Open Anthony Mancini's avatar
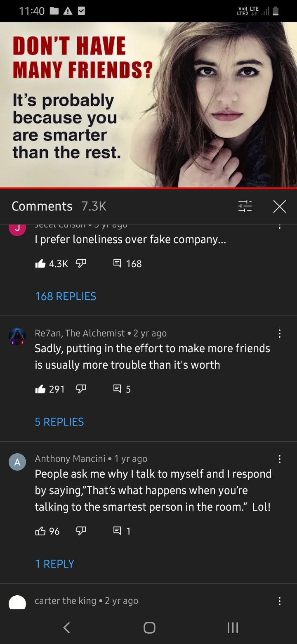Screen dimensions: 297x644 coord(17,462)
